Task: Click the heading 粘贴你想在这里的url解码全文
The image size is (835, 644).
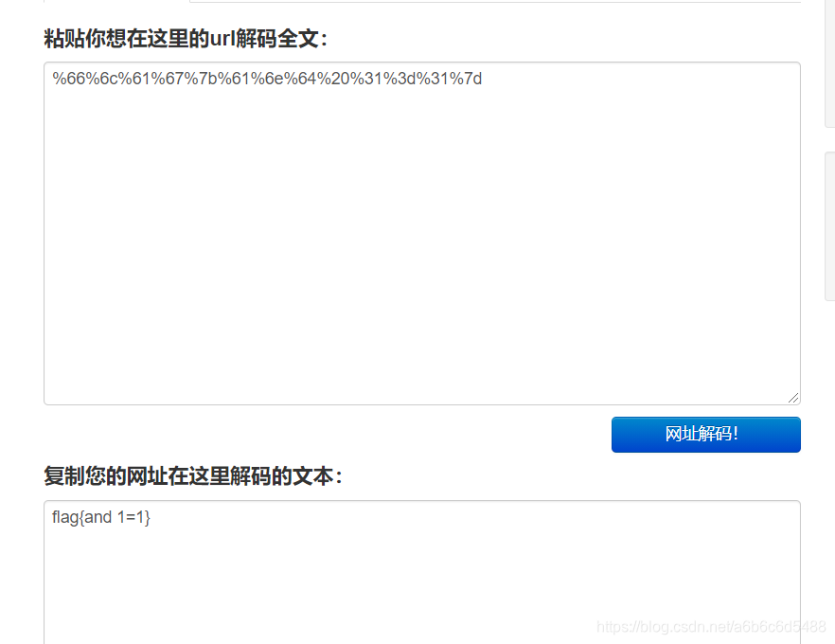Action: [186, 39]
